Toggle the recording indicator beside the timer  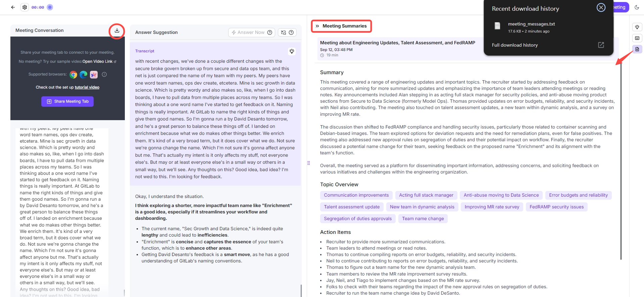50,7
